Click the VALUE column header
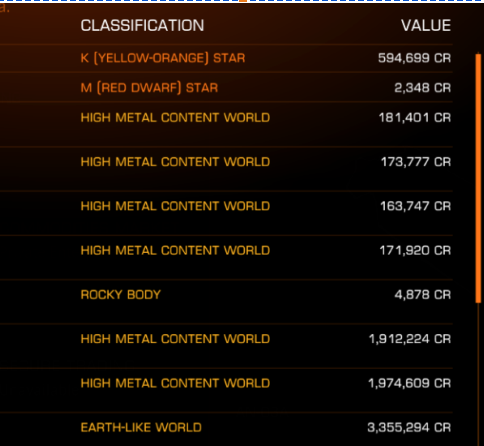The height and width of the screenshot is (446, 484). point(426,26)
